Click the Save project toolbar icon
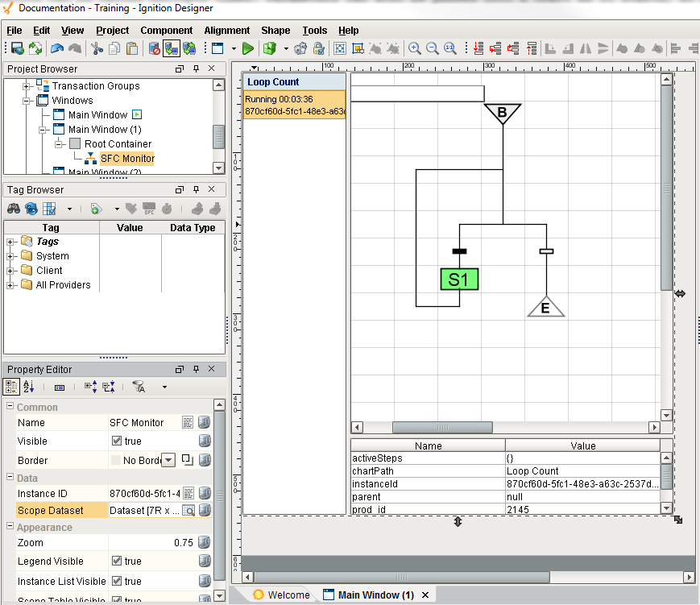Screen dimensions: 700x605 tap(17, 49)
